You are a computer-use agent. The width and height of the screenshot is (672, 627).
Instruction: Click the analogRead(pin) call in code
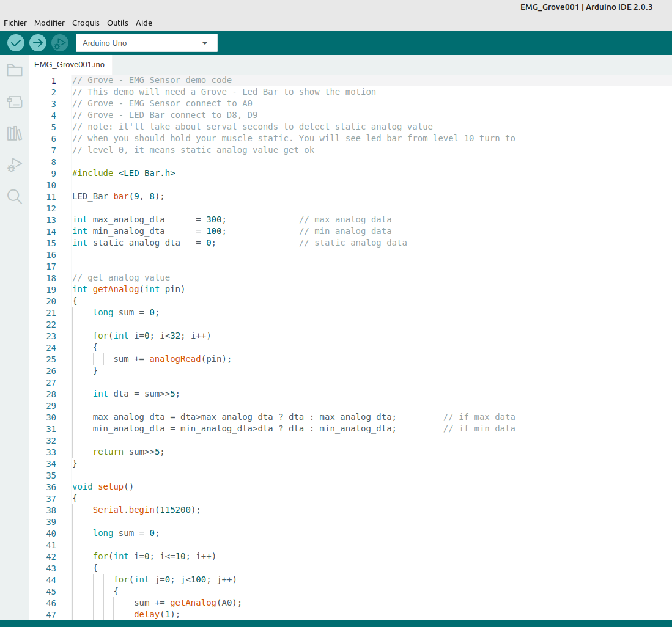(190, 359)
